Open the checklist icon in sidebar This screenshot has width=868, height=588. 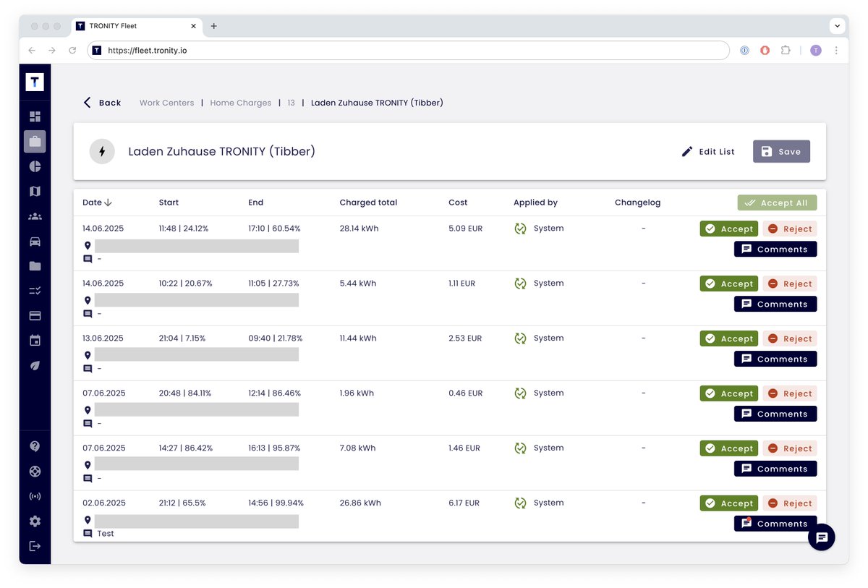35,291
